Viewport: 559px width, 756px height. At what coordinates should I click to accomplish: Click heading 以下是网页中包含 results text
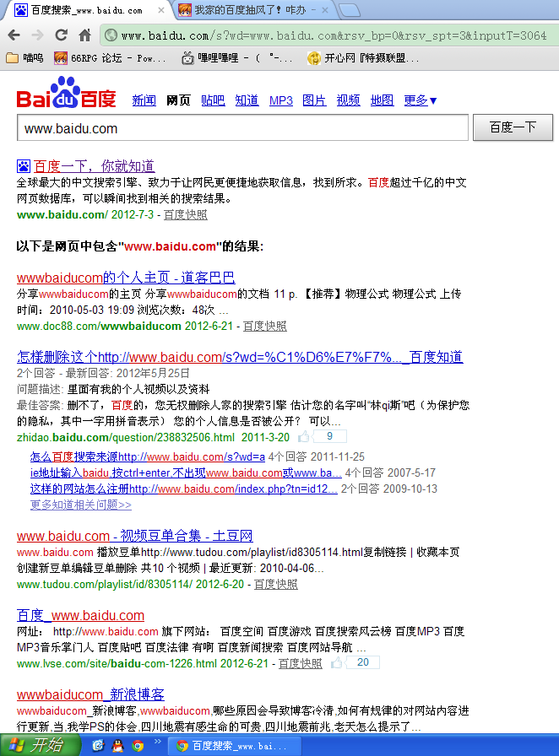point(140,246)
